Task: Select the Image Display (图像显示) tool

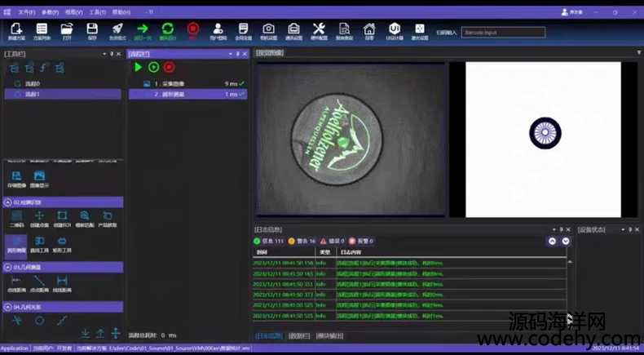Action: [x=39, y=180]
